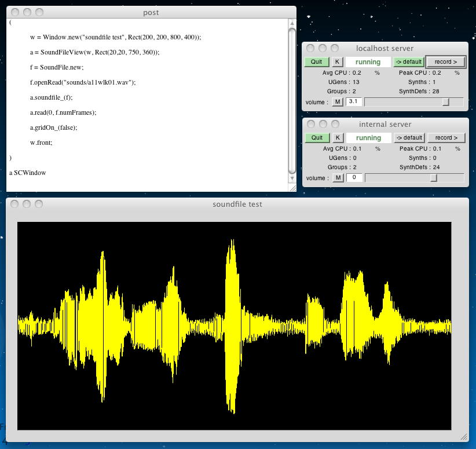Click the 'w.front;' line

coord(41,143)
